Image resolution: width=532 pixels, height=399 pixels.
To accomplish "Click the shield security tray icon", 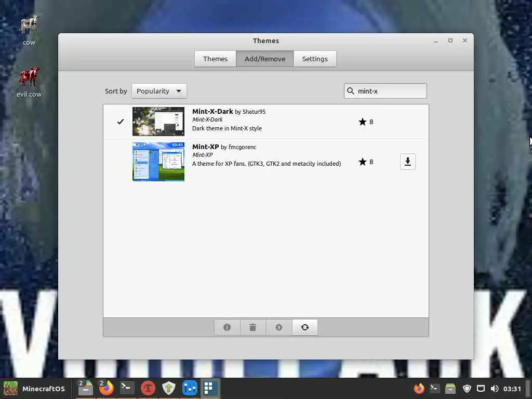I will pos(467,389).
